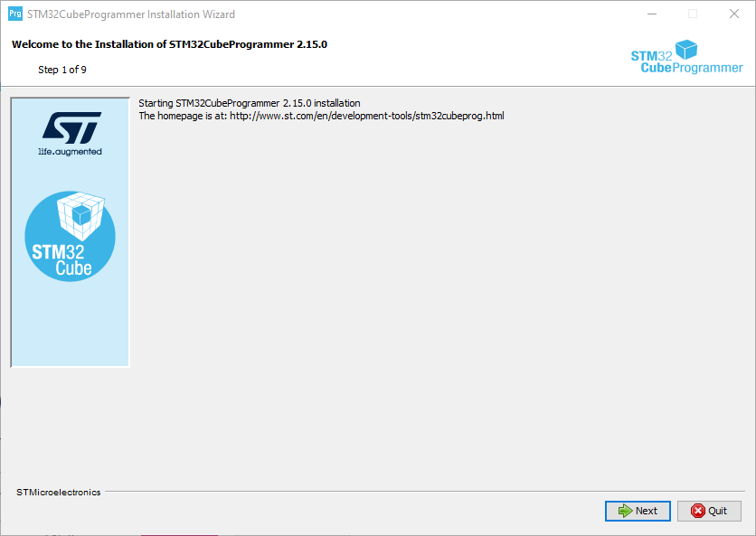Click the "Starting STM32CubeProgrammer 2.15.0 installation" line
The height and width of the screenshot is (536, 756).
pyautogui.click(x=249, y=103)
